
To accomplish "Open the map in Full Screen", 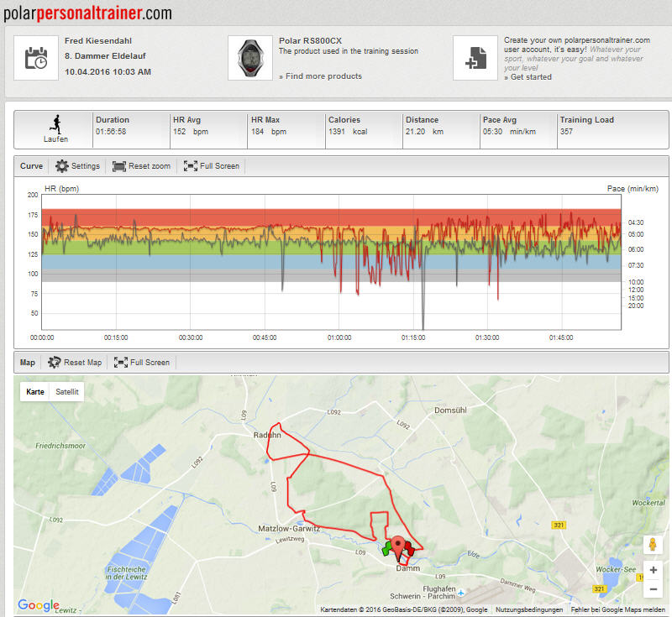I will [142, 363].
